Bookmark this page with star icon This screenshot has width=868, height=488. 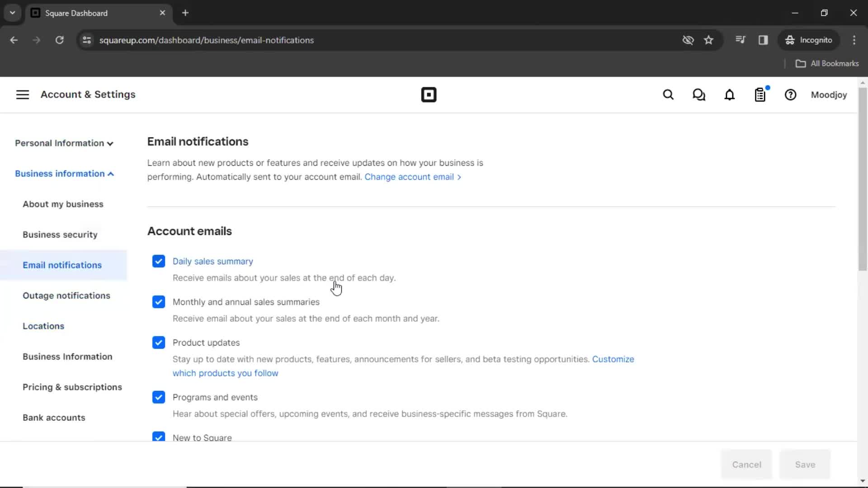coord(708,40)
